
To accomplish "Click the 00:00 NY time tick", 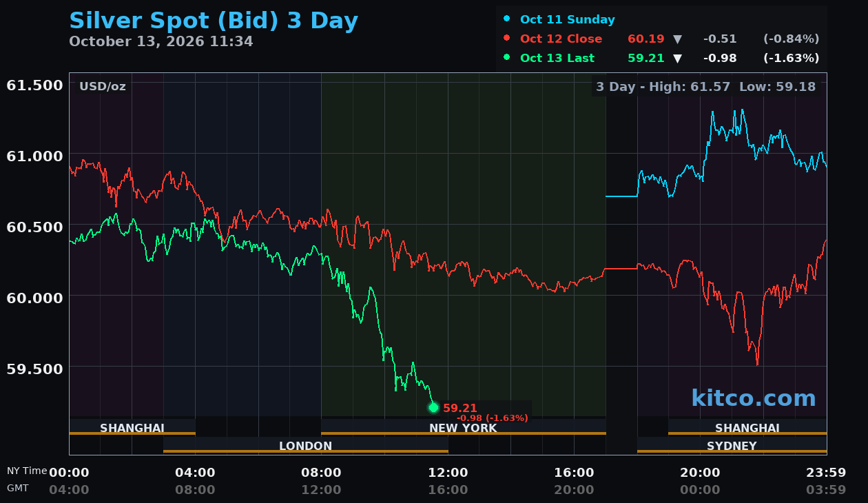I will pos(69,473).
